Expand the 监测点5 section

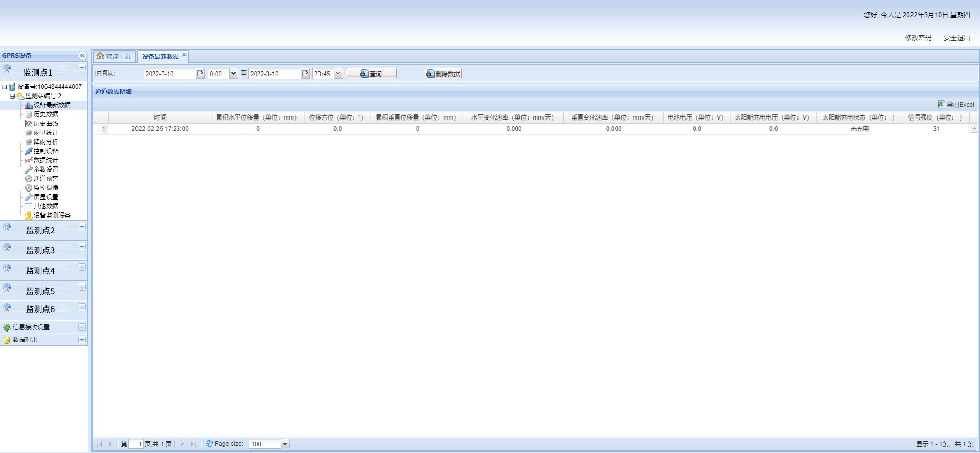point(82,287)
